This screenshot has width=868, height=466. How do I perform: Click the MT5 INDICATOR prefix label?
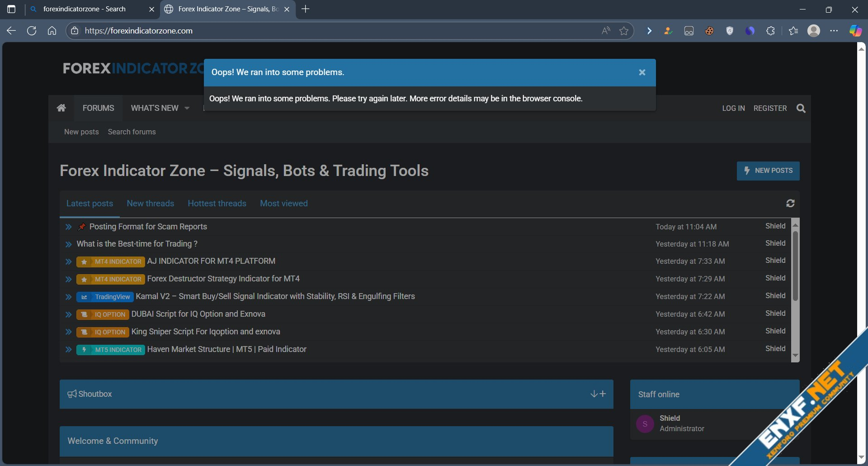111,350
